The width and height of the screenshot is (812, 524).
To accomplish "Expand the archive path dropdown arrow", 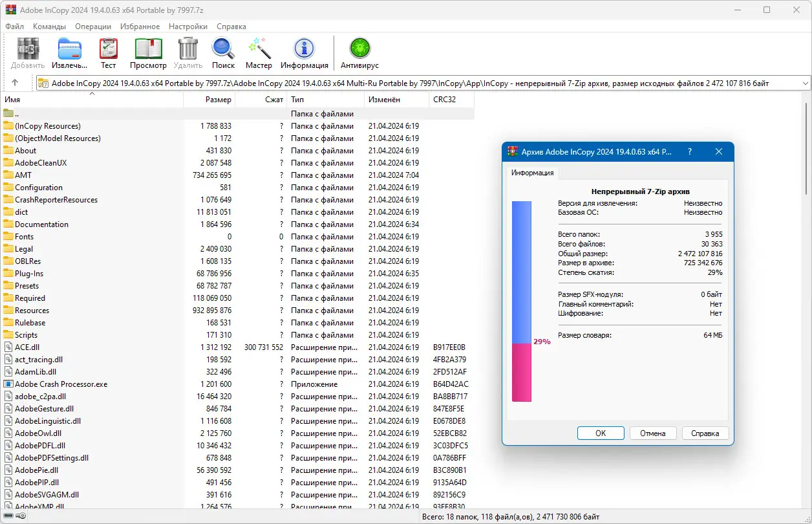I will [x=805, y=83].
